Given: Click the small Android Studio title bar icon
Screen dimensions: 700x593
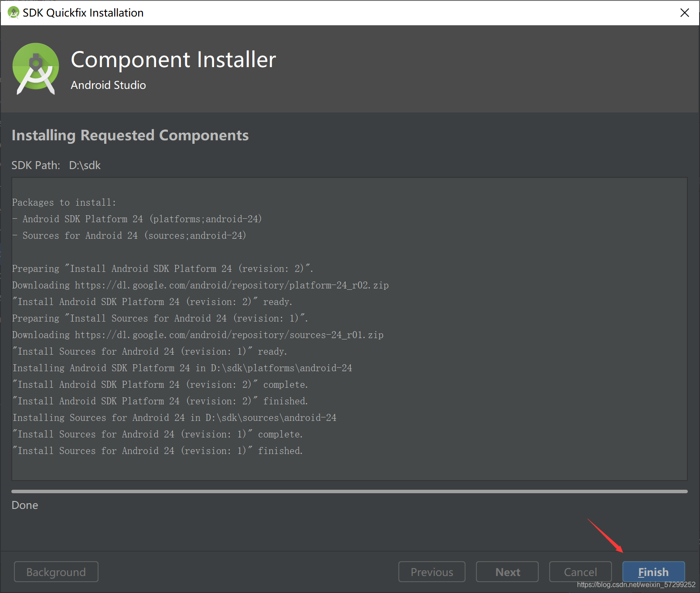Looking at the screenshot, I should coord(14,13).
